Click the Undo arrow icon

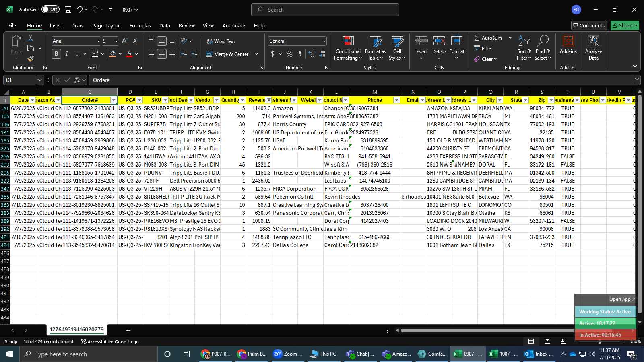click(79, 10)
